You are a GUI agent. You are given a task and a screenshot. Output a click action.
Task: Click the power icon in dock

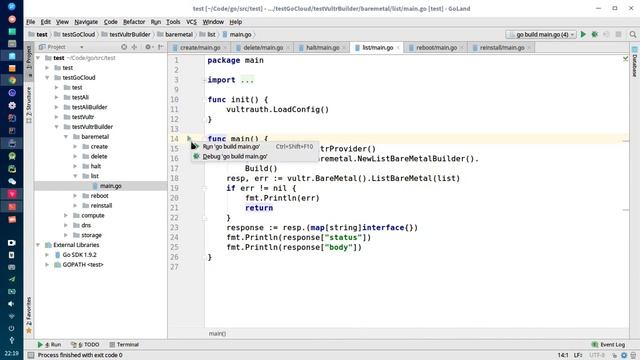point(11,328)
